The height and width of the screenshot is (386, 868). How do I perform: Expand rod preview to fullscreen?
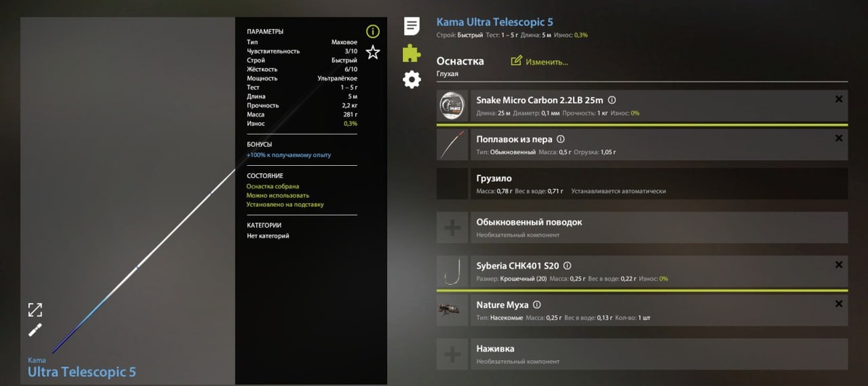tap(35, 310)
